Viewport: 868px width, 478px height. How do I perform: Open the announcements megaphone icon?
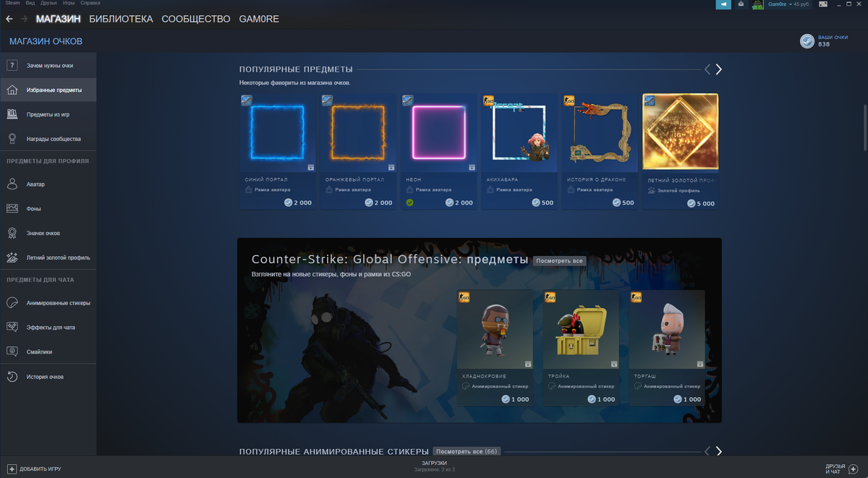pyautogui.click(x=723, y=4)
